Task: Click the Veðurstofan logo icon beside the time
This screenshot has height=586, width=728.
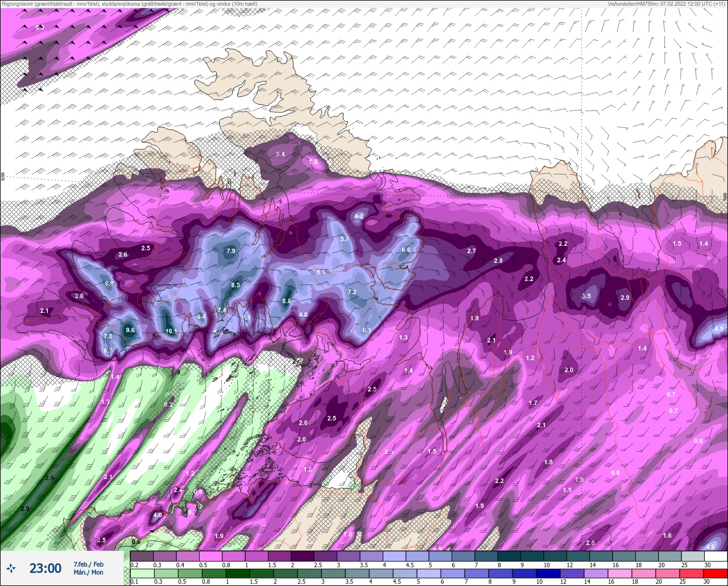Action: [11, 568]
